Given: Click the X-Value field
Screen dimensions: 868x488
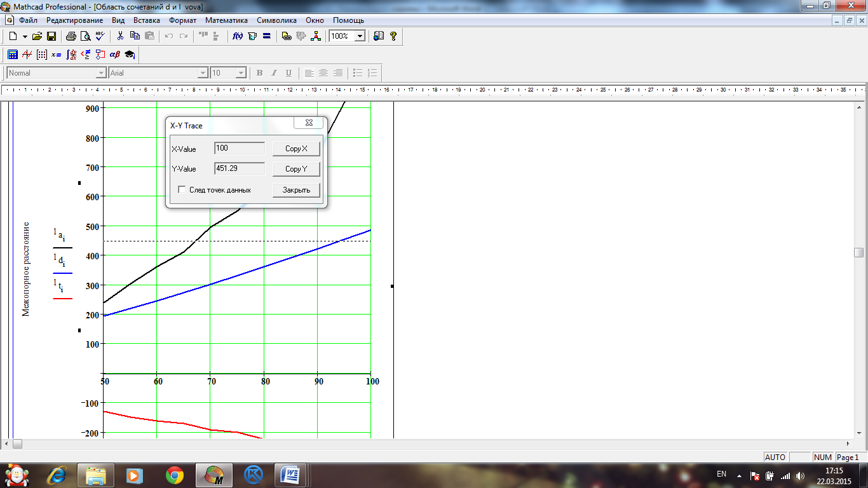Looking at the screenshot, I should click(240, 149).
